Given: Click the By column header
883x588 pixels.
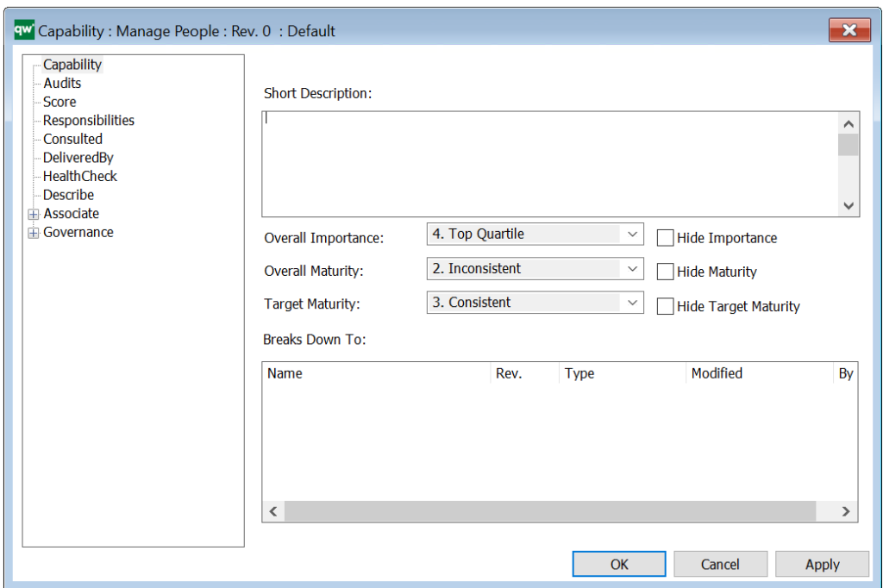Looking at the screenshot, I should pyautogui.click(x=845, y=373).
